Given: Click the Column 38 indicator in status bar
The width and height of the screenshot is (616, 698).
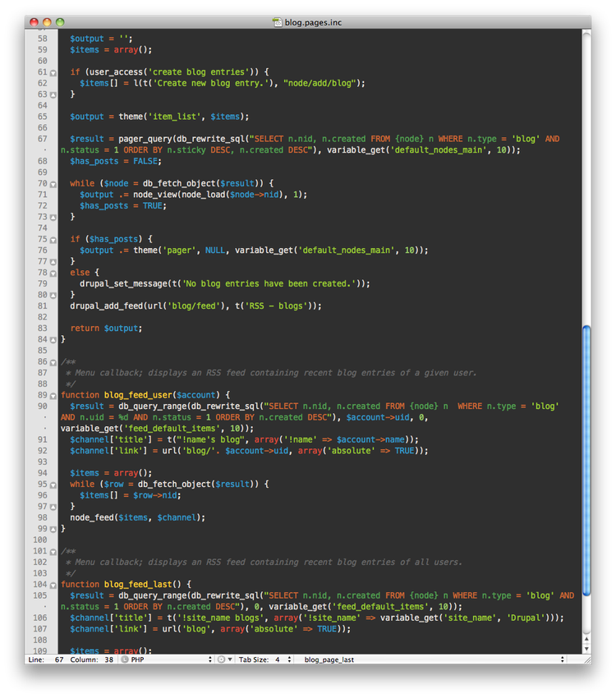Looking at the screenshot, I should (92, 659).
